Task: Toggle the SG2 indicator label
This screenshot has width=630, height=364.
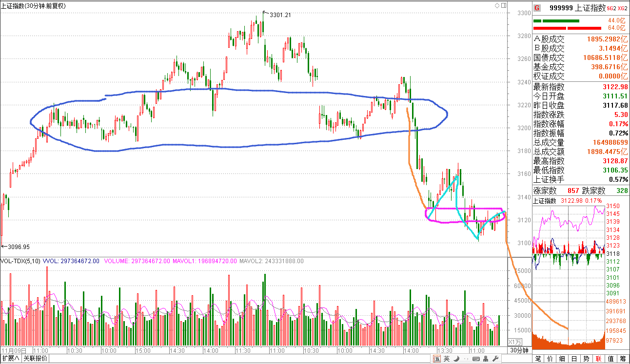Action: [610, 8]
